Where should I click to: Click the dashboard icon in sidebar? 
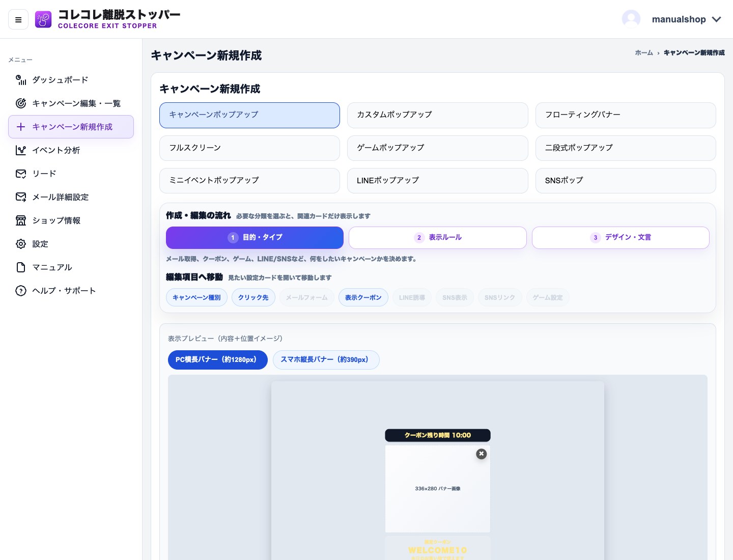coord(21,80)
